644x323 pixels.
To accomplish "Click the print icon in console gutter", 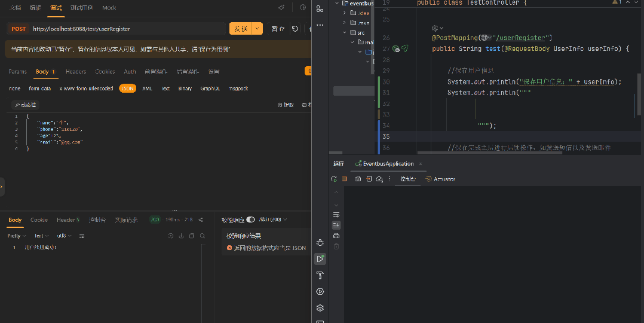I will coord(336,236).
